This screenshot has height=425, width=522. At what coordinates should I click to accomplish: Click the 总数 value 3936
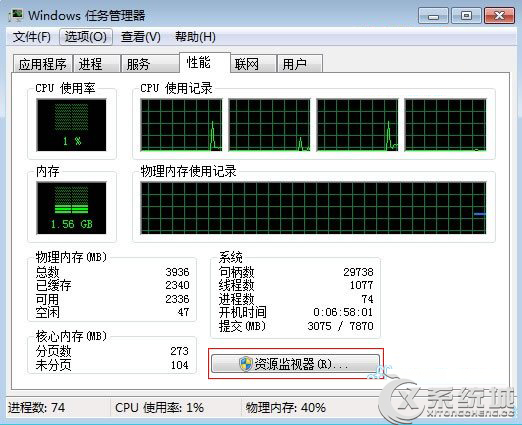[177, 272]
